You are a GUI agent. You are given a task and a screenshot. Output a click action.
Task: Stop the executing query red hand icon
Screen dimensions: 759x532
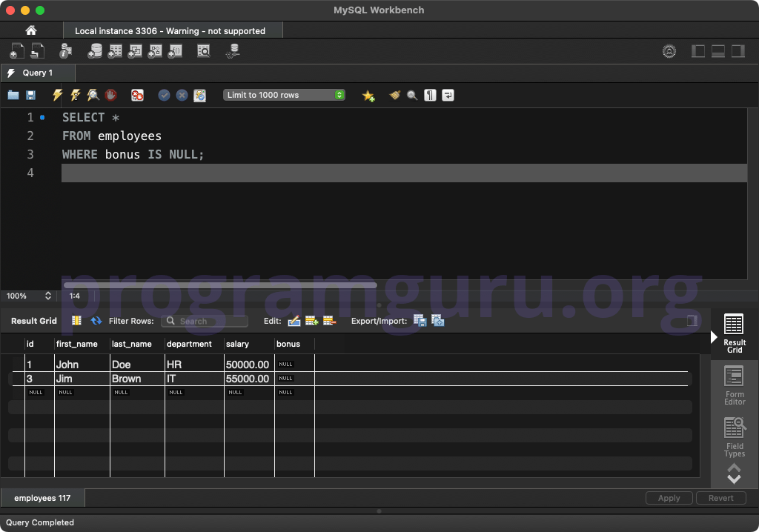point(111,95)
